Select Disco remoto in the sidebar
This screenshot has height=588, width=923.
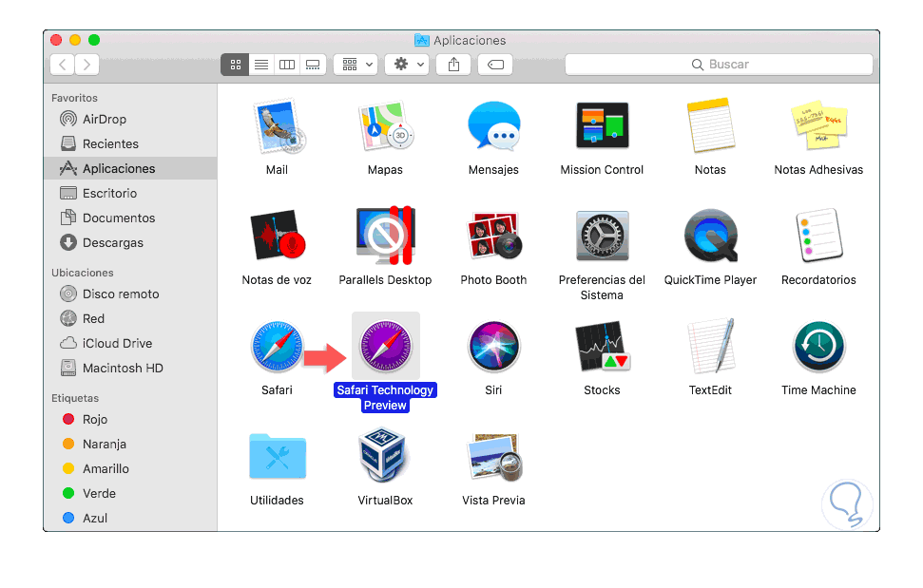[130, 294]
